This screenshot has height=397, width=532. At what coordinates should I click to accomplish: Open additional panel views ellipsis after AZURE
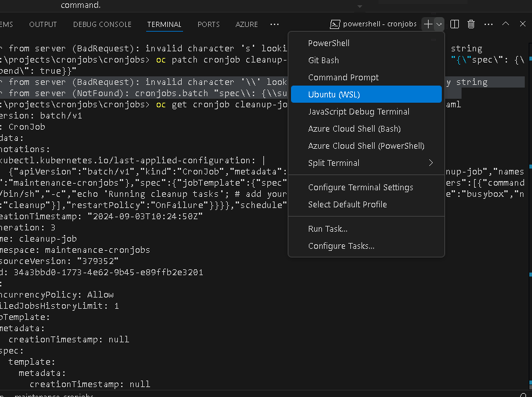click(x=275, y=24)
